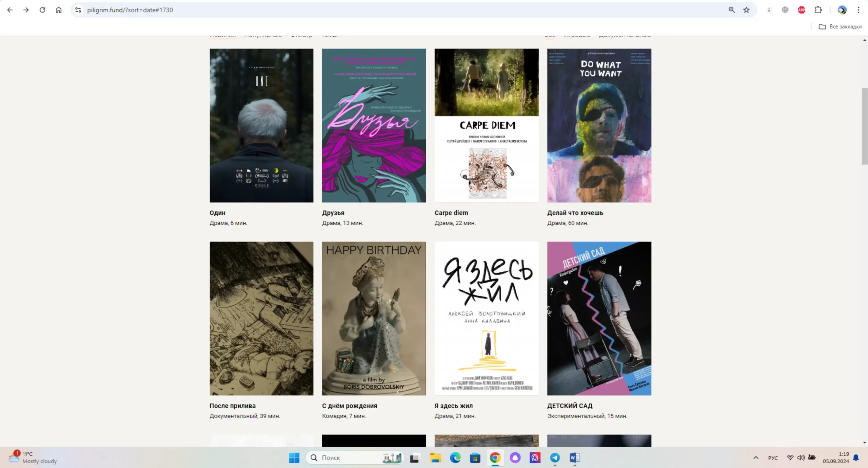Open the Все закладки bookmarks folder
Image resolution: width=868 pixels, height=468 pixels.
[840, 26]
